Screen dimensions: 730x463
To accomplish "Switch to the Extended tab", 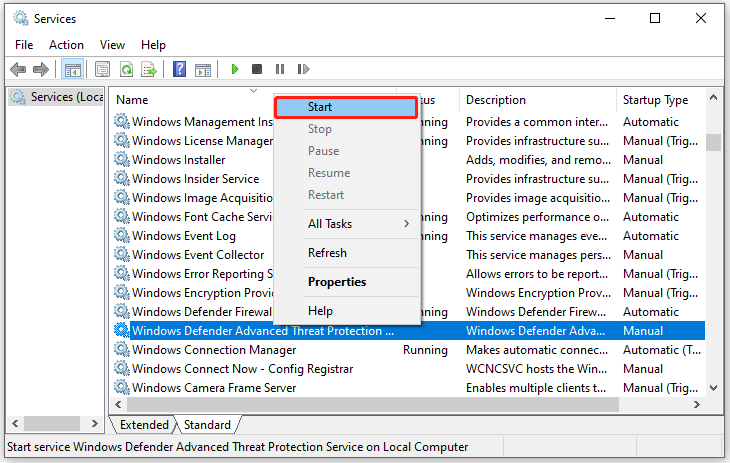I will point(144,425).
